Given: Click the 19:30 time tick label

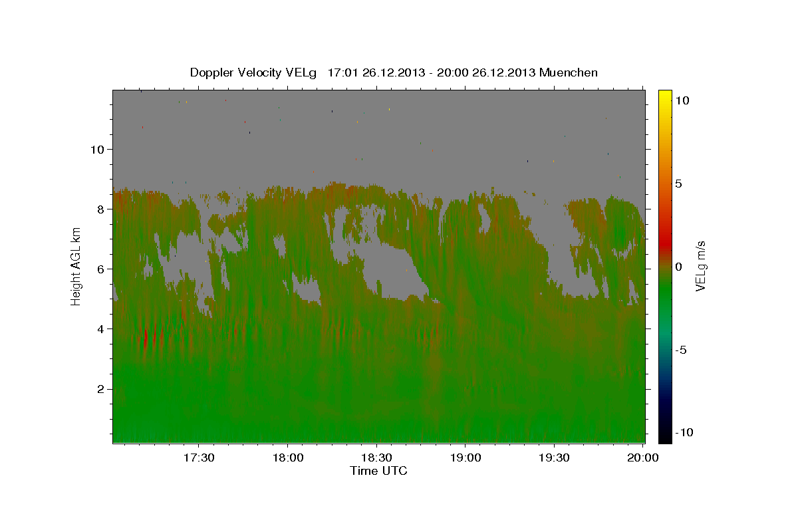Looking at the screenshot, I should [555, 458].
